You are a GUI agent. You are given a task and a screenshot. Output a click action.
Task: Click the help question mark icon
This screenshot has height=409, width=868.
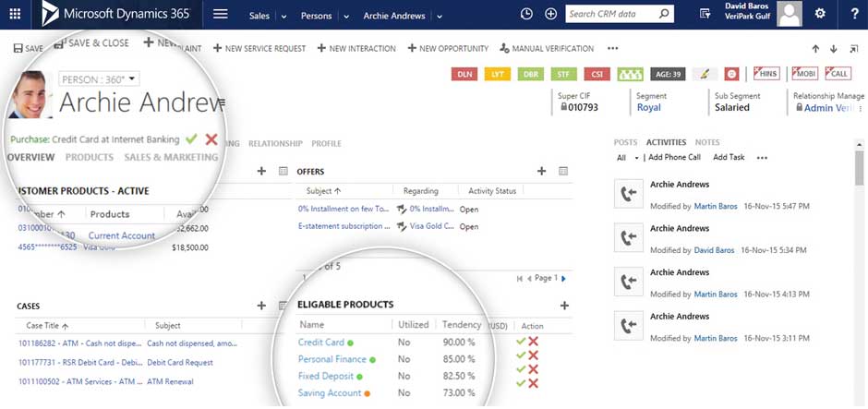853,14
